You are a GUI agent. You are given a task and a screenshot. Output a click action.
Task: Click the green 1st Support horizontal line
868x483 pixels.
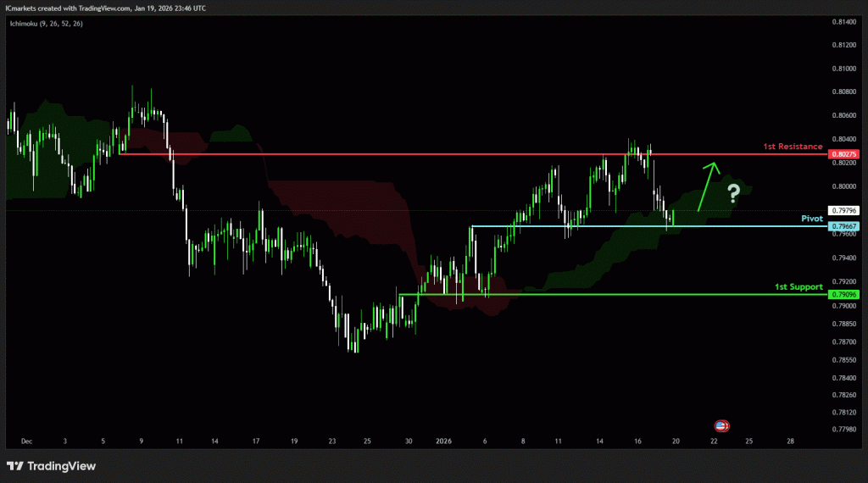point(593,294)
